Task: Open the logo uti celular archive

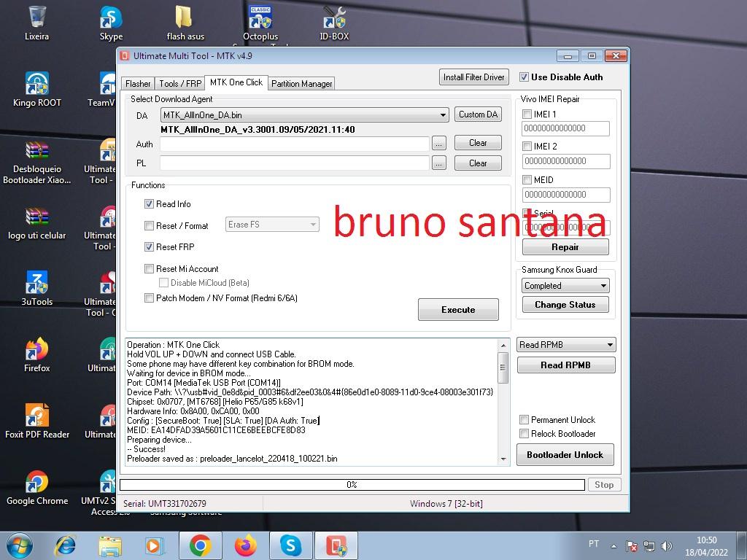Action: coord(36,222)
